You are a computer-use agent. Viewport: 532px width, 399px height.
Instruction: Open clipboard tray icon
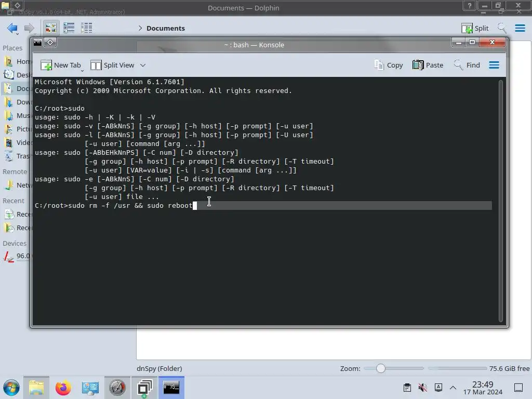[407, 388]
